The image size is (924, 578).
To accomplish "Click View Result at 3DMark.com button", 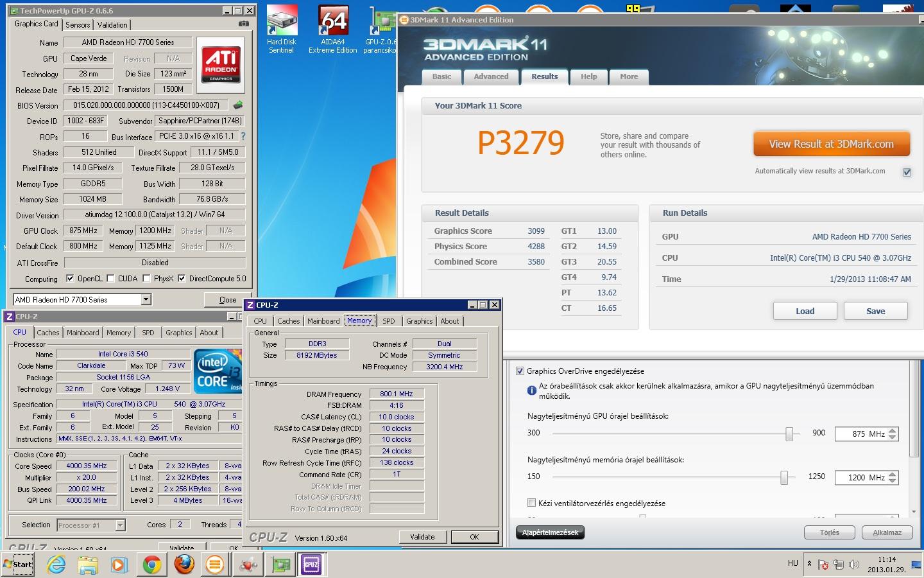I will coord(832,144).
